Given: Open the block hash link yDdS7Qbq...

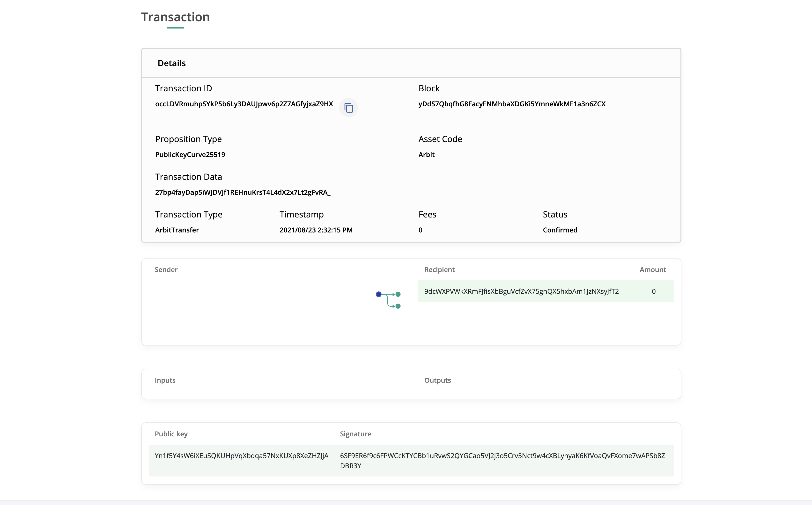Looking at the screenshot, I should pyautogui.click(x=512, y=104).
